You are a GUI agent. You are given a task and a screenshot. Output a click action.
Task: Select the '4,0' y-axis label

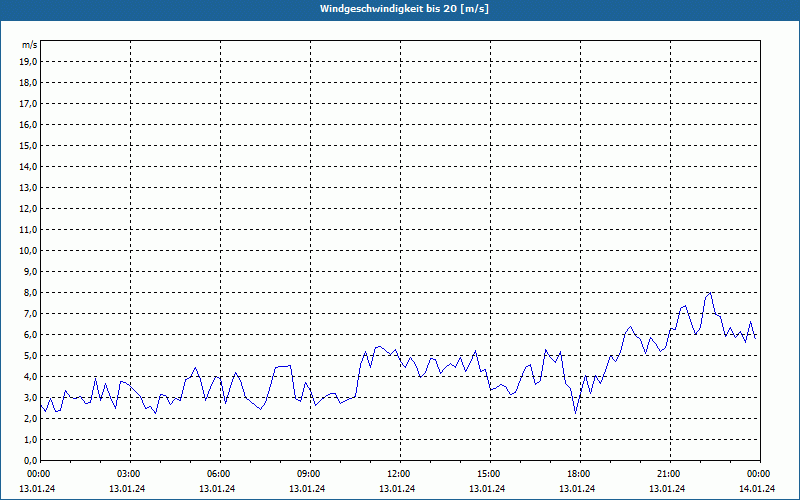(x=31, y=377)
